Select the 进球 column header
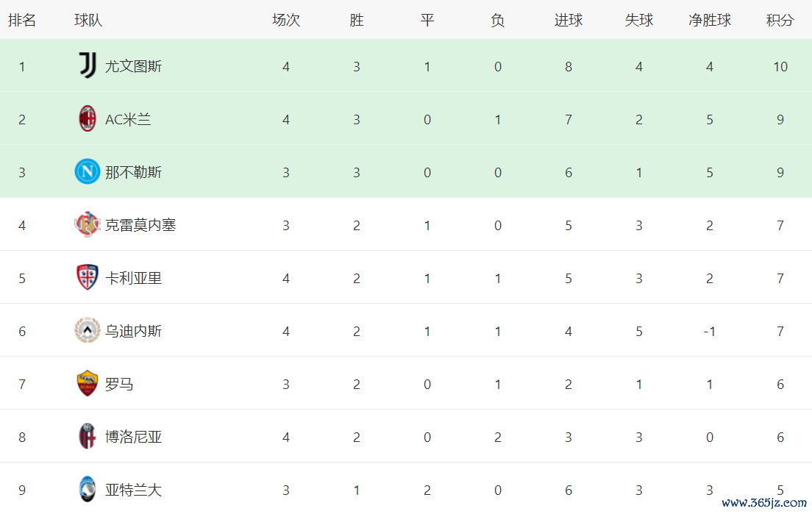 pyautogui.click(x=568, y=21)
